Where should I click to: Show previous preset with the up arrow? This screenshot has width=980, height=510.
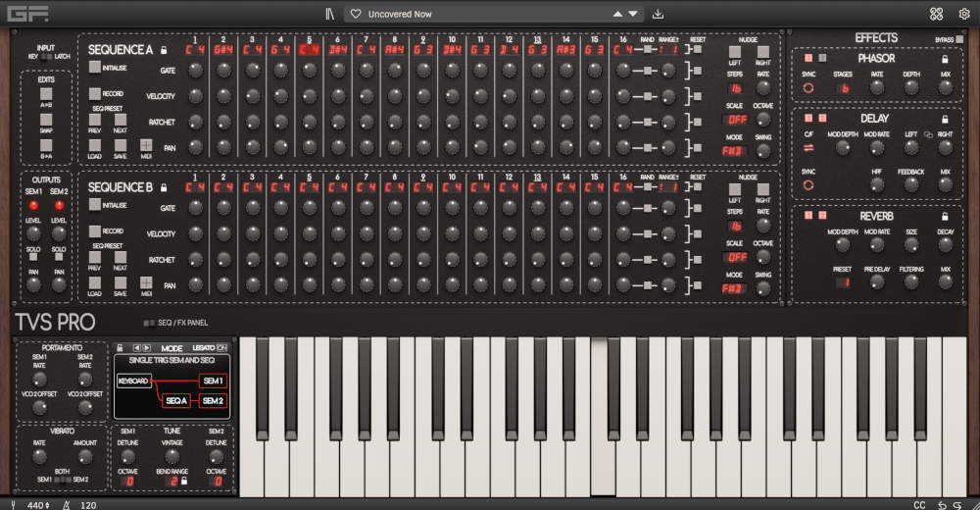[617, 14]
